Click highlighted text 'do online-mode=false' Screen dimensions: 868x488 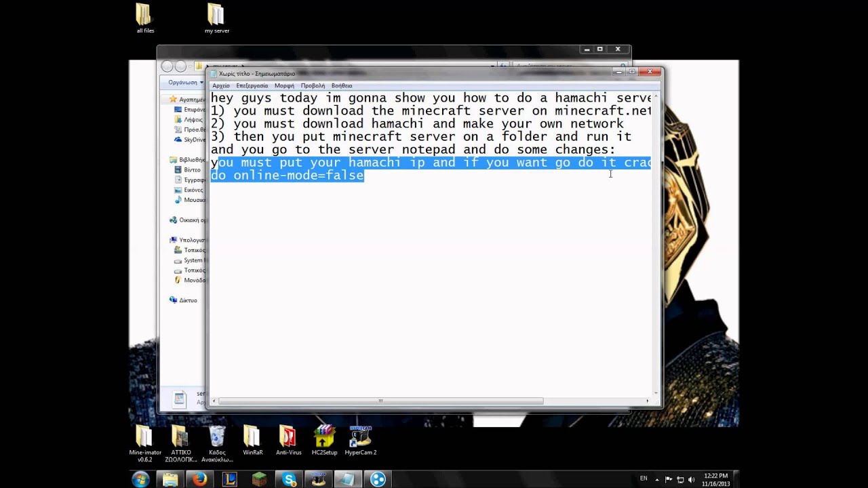coord(288,176)
